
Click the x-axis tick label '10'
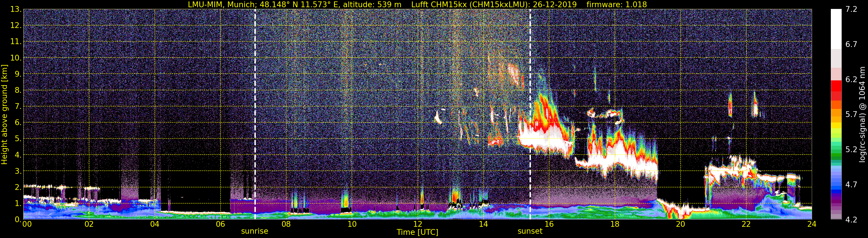[x=351, y=224]
